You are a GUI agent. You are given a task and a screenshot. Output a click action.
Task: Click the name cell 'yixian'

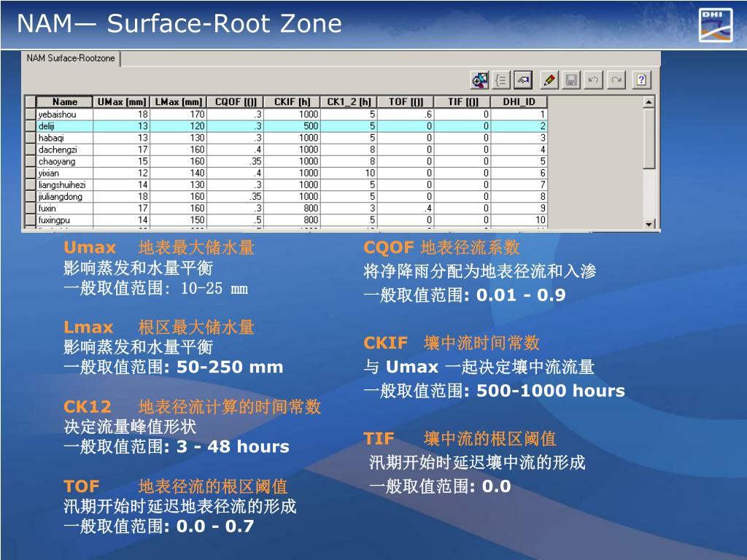[x=64, y=174]
